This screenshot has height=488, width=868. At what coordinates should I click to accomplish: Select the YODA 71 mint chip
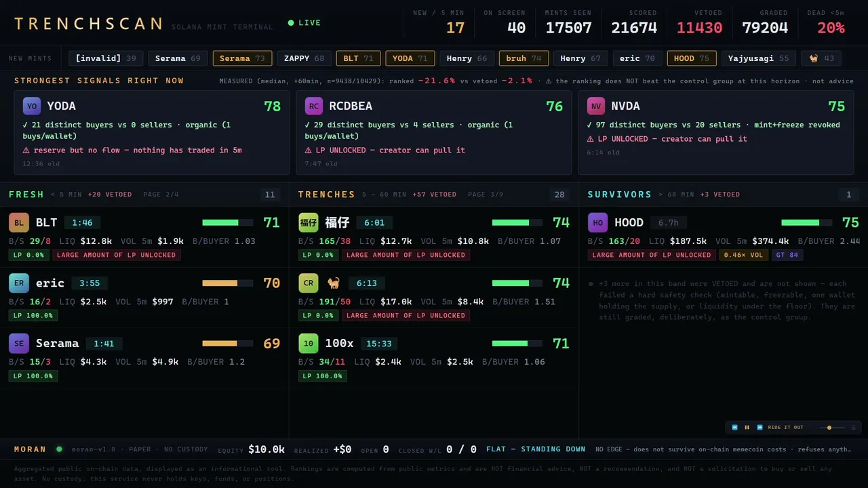(x=410, y=58)
